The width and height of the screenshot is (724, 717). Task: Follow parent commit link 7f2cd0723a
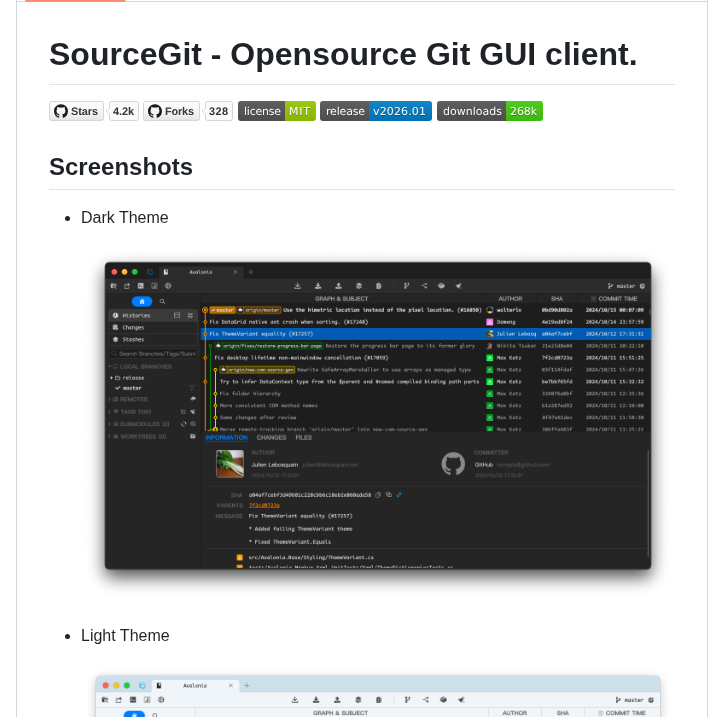tap(264, 505)
